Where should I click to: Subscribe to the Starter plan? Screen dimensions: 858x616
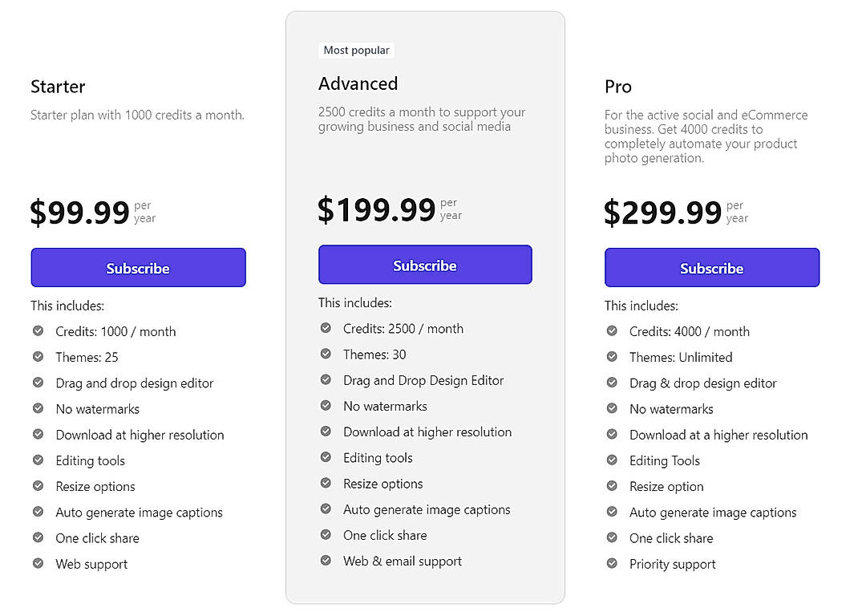pyautogui.click(x=138, y=267)
